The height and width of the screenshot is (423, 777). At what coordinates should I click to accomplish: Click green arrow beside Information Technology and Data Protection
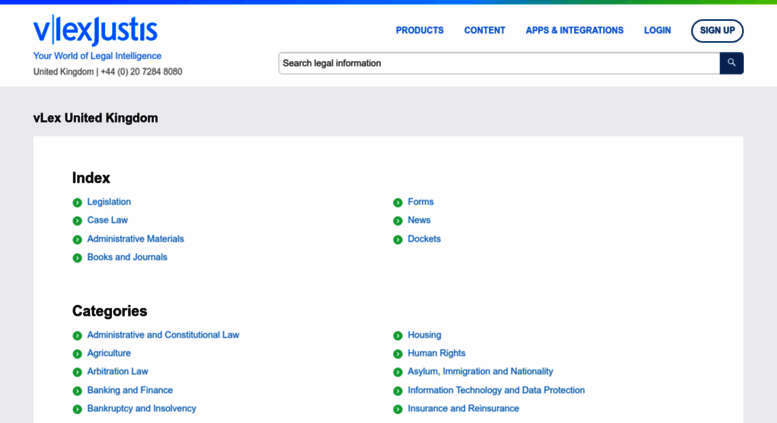pyautogui.click(x=398, y=391)
